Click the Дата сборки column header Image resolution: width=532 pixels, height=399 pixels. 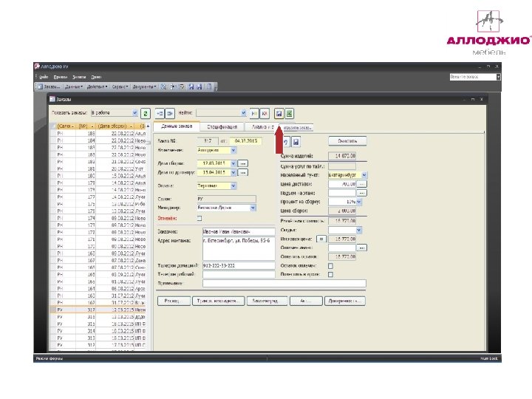115,126
